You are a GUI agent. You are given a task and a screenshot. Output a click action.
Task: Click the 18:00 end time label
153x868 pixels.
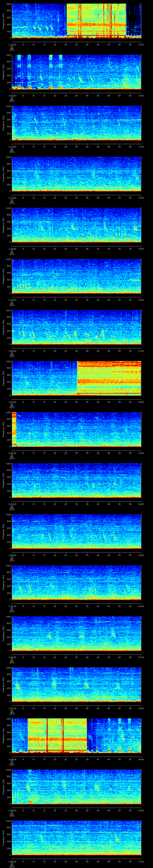tap(141, 198)
